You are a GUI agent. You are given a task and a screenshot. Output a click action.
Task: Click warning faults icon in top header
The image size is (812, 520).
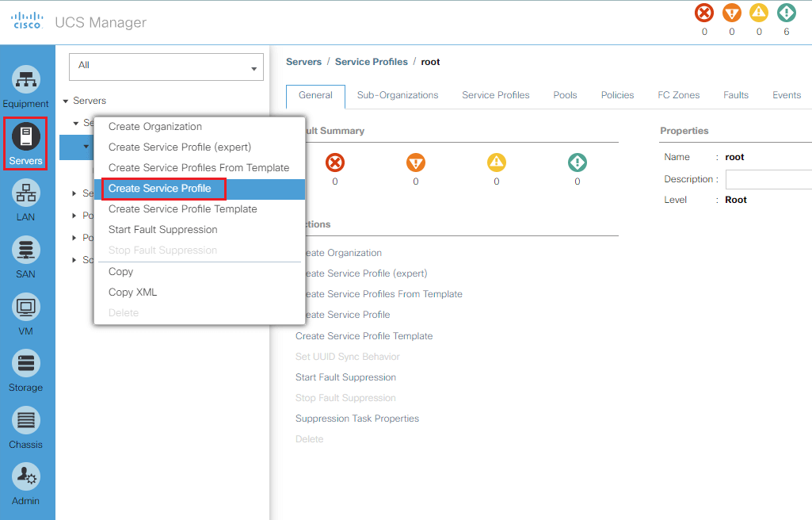(x=787, y=13)
